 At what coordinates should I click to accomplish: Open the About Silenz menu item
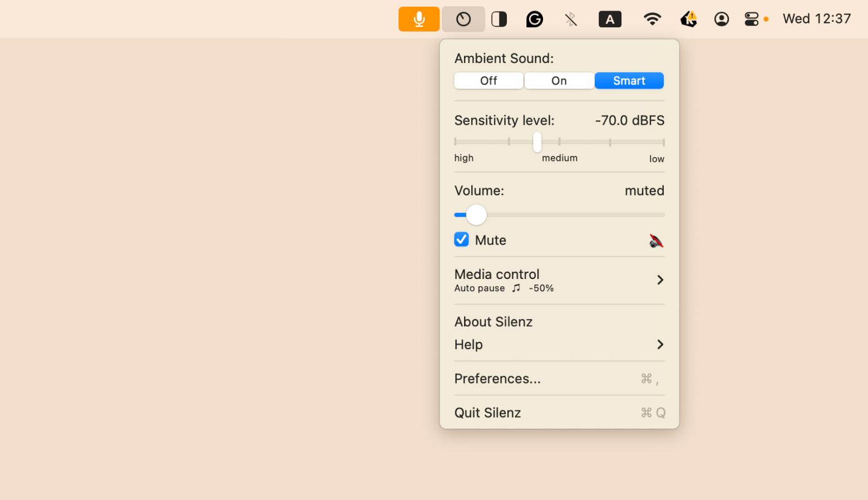[x=494, y=322]
